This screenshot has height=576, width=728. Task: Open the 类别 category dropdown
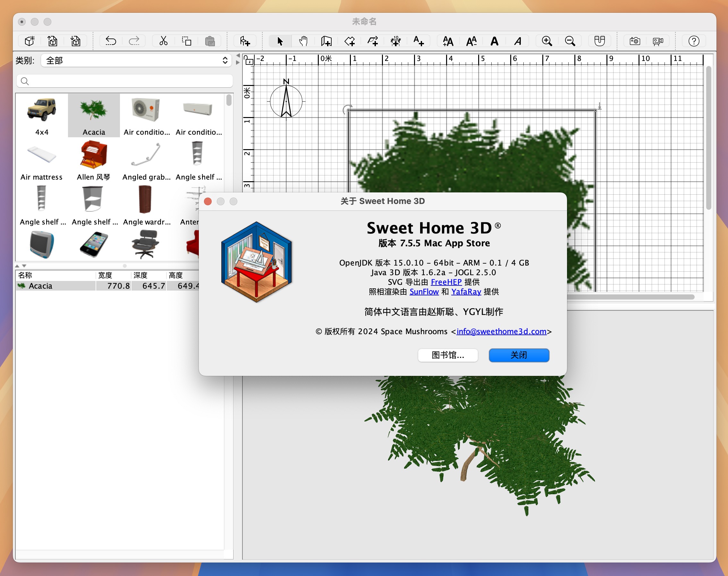tap(136, 61)
